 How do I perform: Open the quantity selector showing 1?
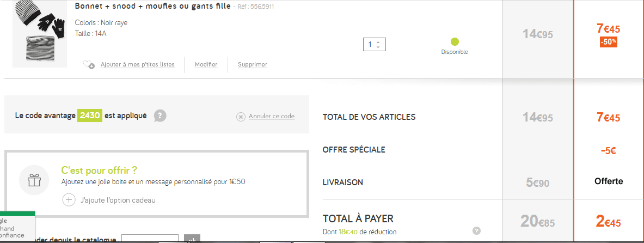(x=374, y=44)
